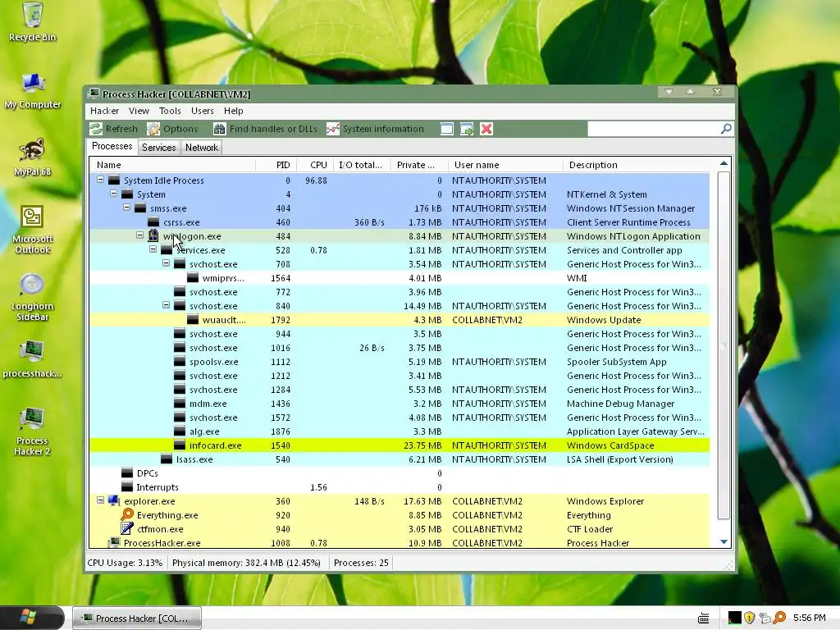Click the CPU Usage status bar entry

coord(125,563)
